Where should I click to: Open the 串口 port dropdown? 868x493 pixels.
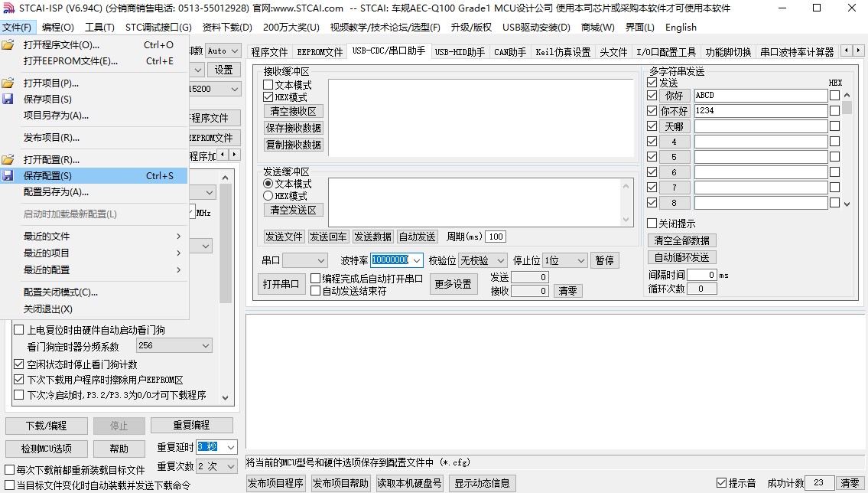tap(305, 260)
